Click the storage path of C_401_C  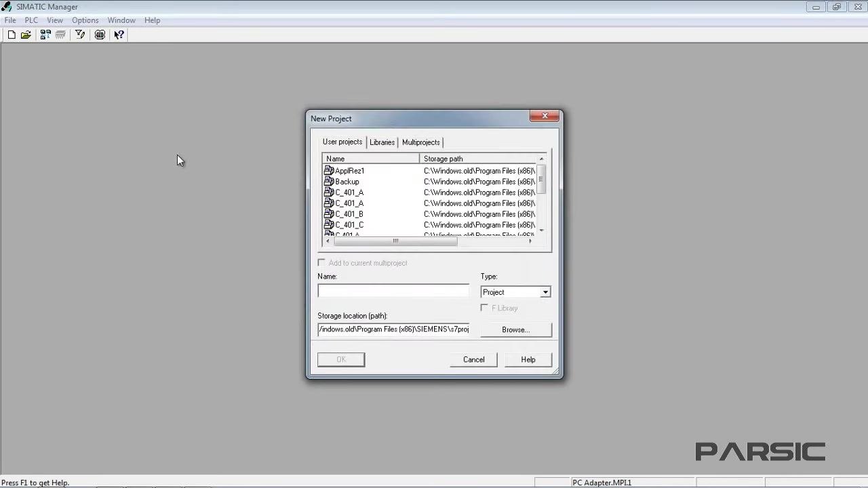pos(479,225)
